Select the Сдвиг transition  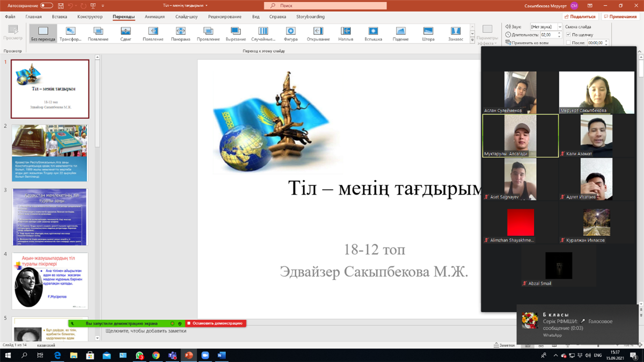(x=126, y=33)
